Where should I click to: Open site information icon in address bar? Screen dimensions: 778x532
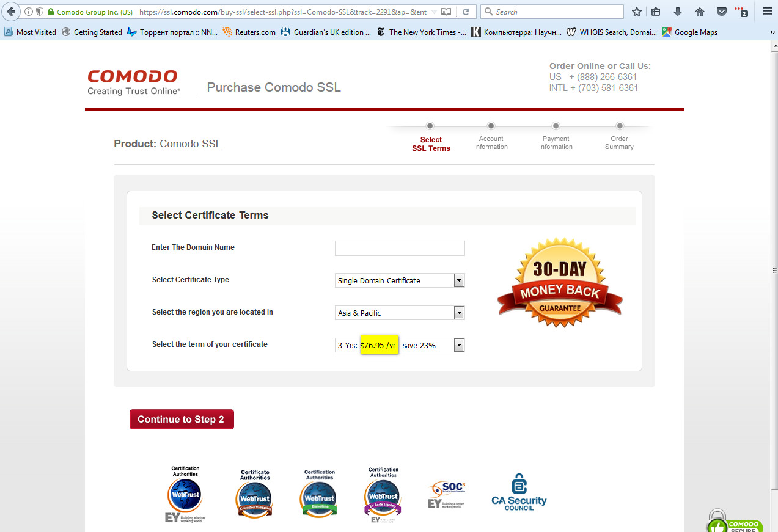click(29, 12)
